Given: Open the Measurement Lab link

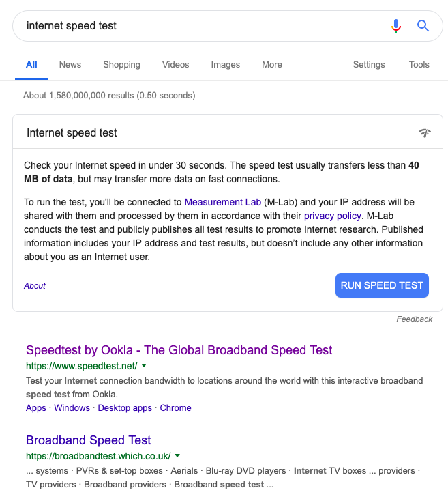Looking at the screenshot, I should click(223, 202).
